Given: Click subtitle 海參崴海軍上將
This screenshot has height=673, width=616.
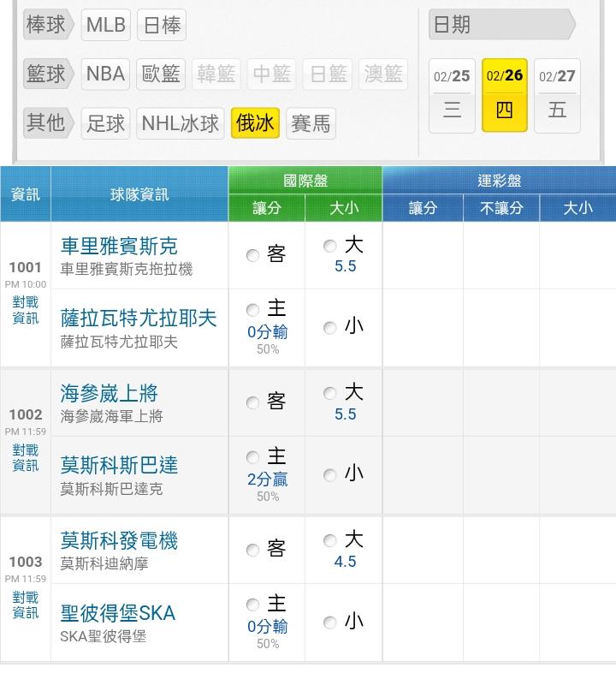Looking at the screenshot, I should 111,416.
